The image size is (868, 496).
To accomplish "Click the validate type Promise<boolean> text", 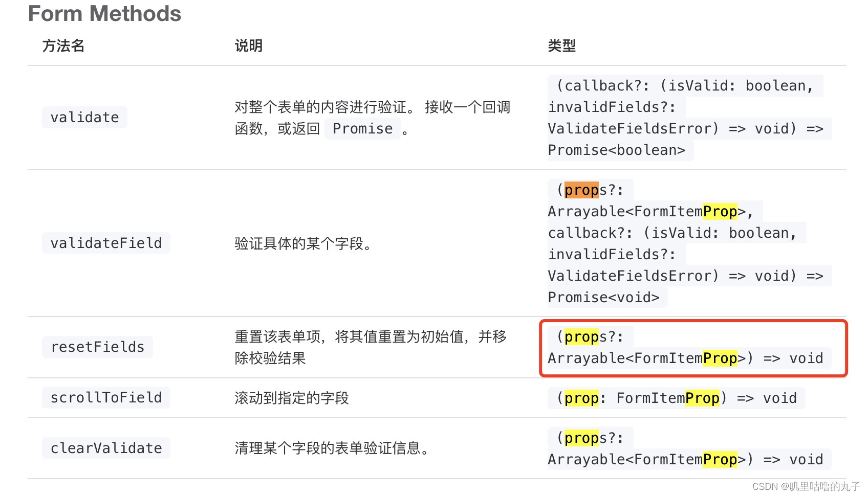I will [x=617, y=150].
